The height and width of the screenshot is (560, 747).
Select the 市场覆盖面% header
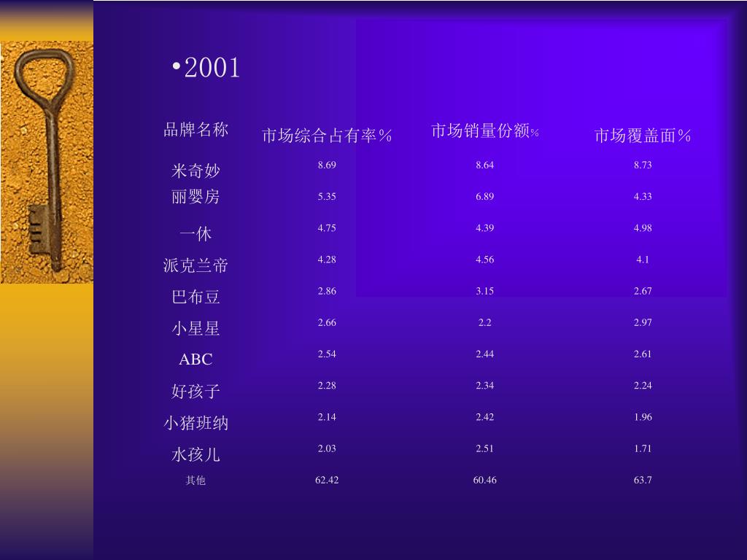pyautogui.click(x=642, y=136)
